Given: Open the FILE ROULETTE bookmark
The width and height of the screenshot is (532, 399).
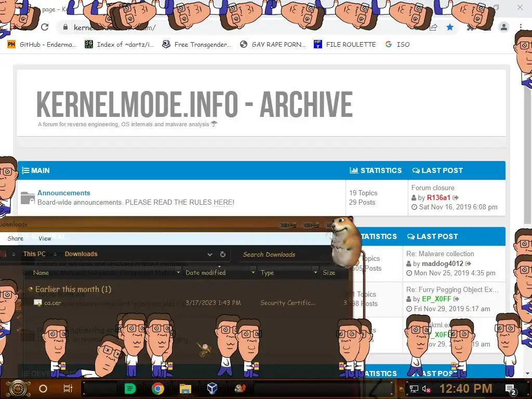Looking at the screenshot, I should click(x=345, y=45).
